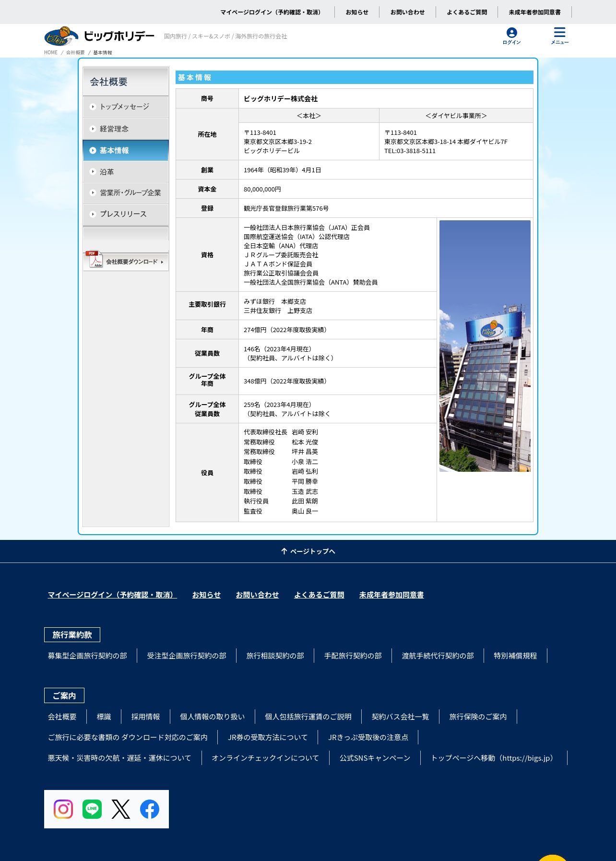Click the 1964年（昭和39年）4月1日 founding date
The image size is (616, 861).
coord(283,170)
